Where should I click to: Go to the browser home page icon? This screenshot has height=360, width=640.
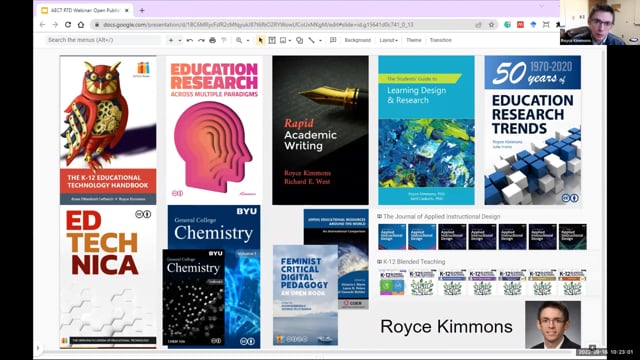(x=81, y=25)
